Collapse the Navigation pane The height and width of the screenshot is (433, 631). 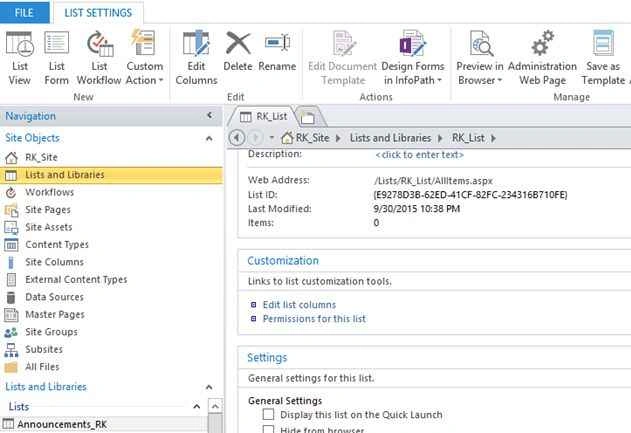[210, 116]
